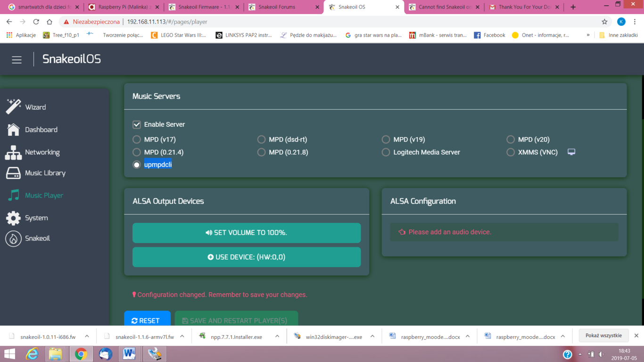
Task: Open the Chrome three-dot menu
Action: point(635,22)
